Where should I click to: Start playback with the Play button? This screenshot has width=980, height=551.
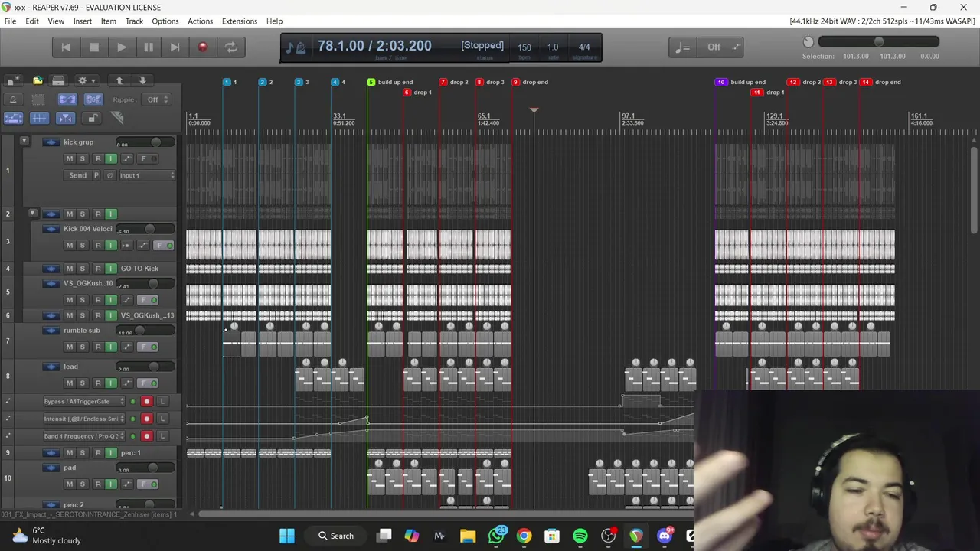pyautogui.click(x=121, y=47)
